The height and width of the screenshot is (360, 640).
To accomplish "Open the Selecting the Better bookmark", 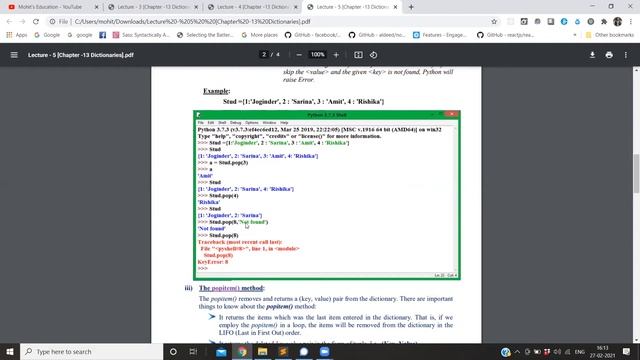I will point(205,35).
